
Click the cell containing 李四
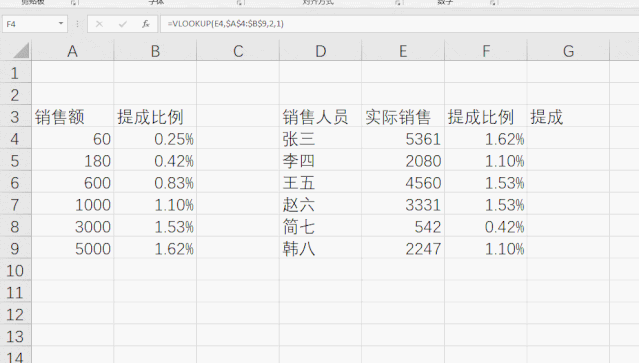(x=321, y=161)
